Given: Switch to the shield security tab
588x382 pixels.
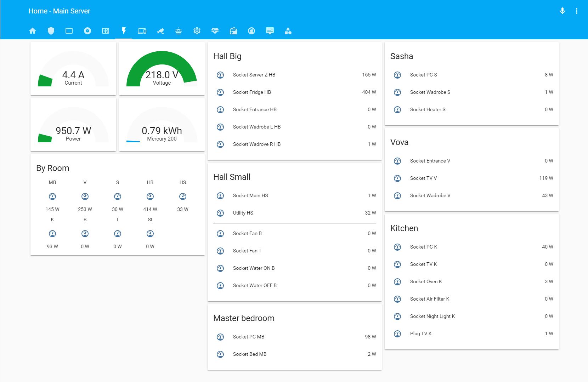Looking at the screenshot, I should pyautogui.click(x=51, y=31).
